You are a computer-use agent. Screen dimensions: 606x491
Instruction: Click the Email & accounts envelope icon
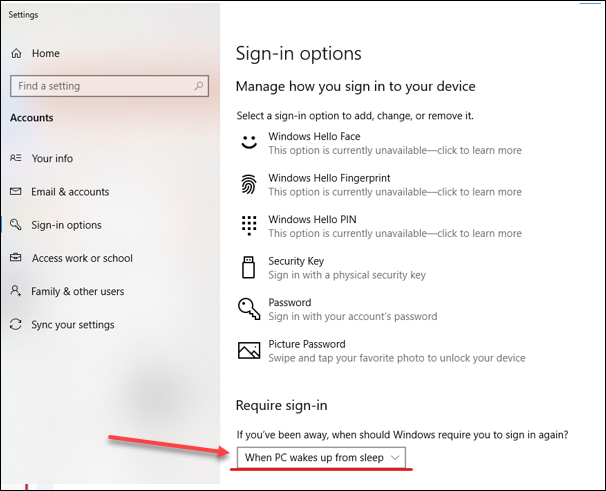click(x=15, y=191)
